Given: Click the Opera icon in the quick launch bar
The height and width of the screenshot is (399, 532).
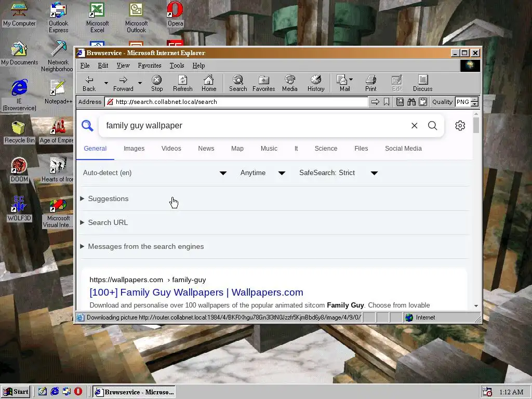Looking at the screenshot, I should [x=78, y=392].
